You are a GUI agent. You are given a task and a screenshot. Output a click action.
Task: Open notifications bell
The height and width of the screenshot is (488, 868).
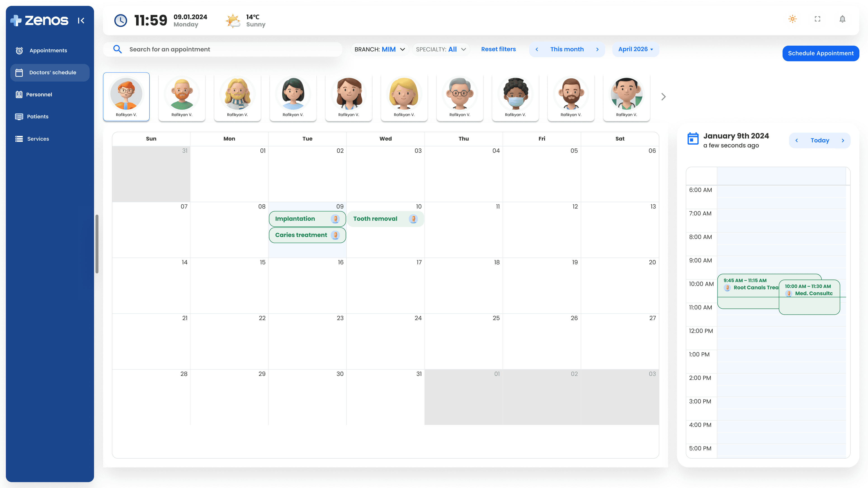842,19
